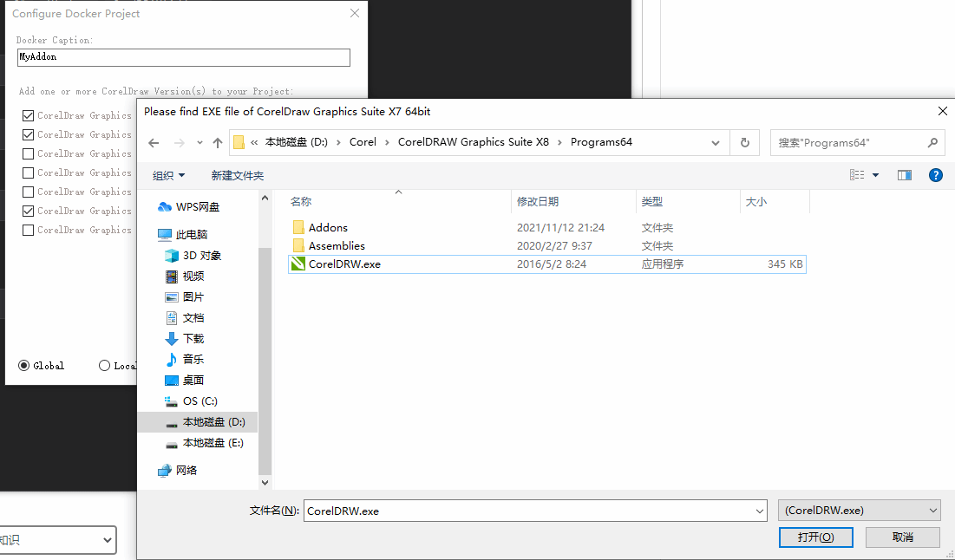Select the CorelDRW.exe application file
The width and height of the screenshot is (955, 560).
pos(344,264)
